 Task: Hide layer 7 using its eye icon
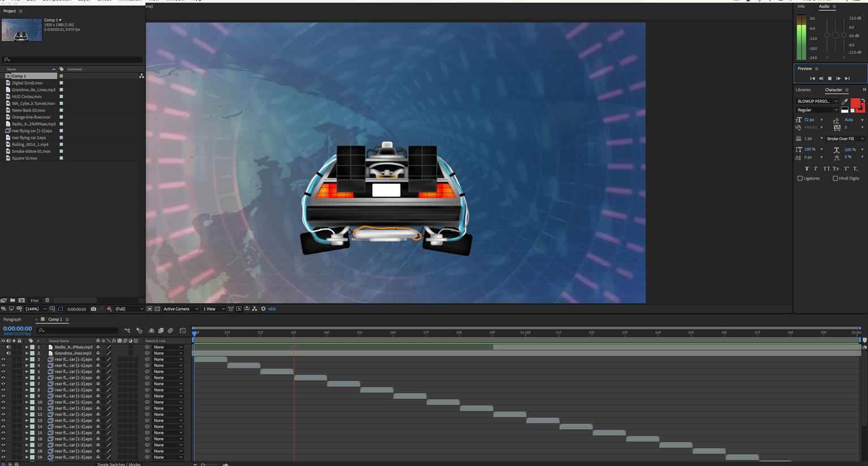3,384
